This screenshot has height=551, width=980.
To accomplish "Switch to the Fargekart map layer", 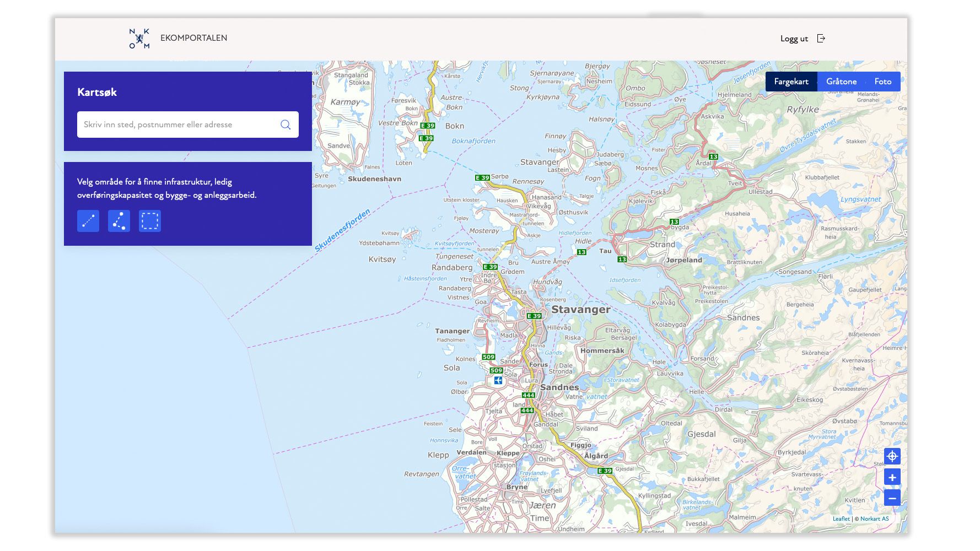I will [791, 82].
